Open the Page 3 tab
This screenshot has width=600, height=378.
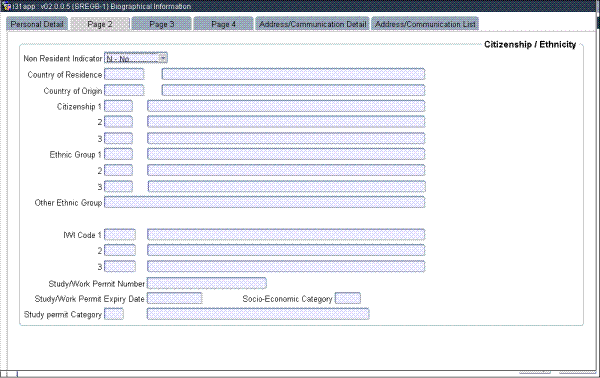click(161, 24)
